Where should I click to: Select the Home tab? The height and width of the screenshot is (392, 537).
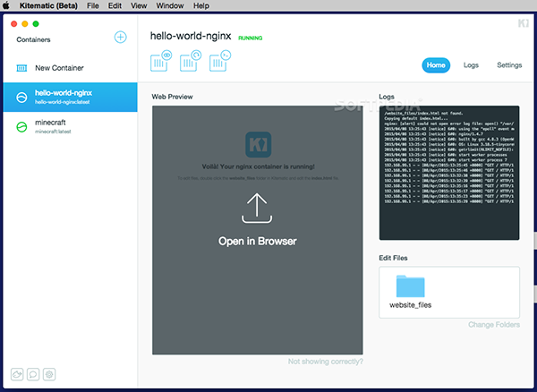coord(436,65)
